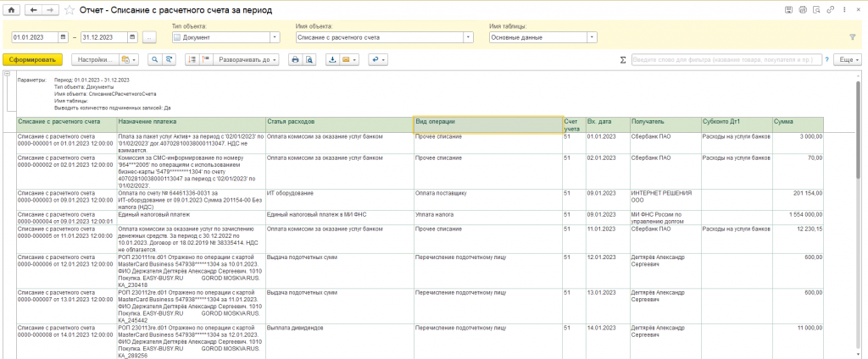This screenshot has height=359, width=868.
Task: Click the end date field 31.12.2023
Action: (x=104, y=37)
